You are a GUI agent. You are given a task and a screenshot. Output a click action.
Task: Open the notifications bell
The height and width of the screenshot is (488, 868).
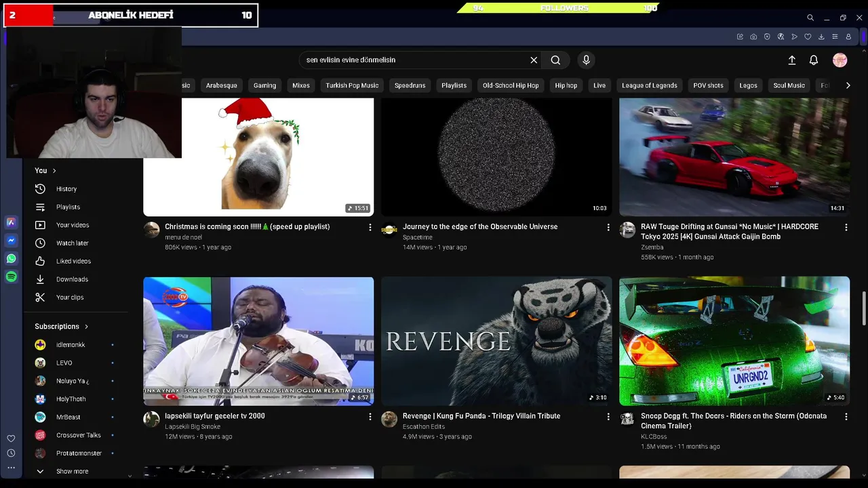click(814, 60)
